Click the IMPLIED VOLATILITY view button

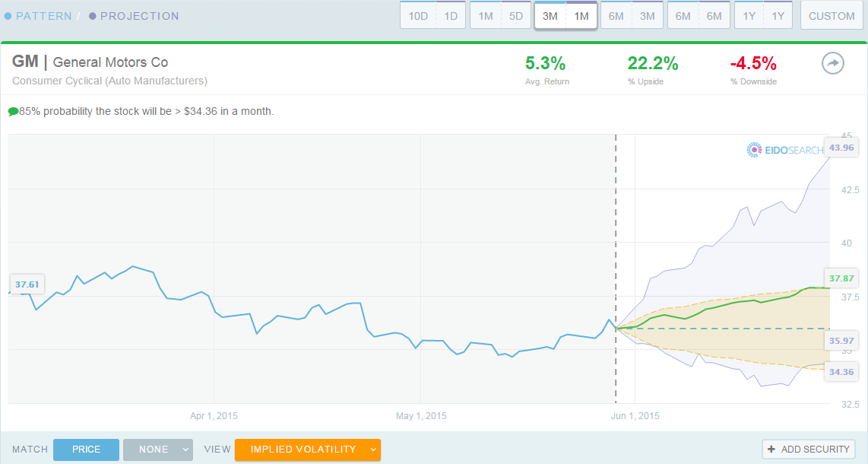tap(308, 450)
